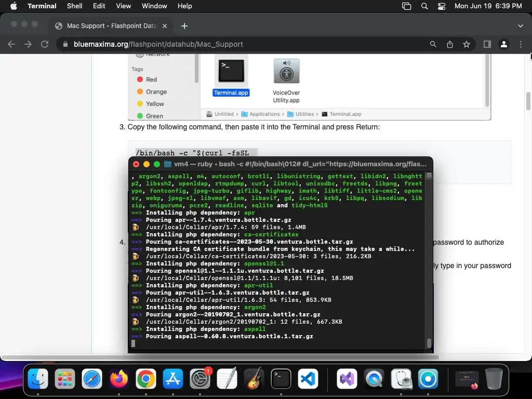Open Launchpad from the Dock

pos(65,379)
